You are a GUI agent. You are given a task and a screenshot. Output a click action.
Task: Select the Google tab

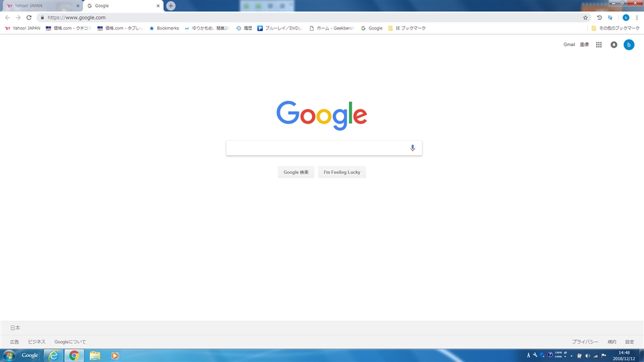(x=123, y=6)
